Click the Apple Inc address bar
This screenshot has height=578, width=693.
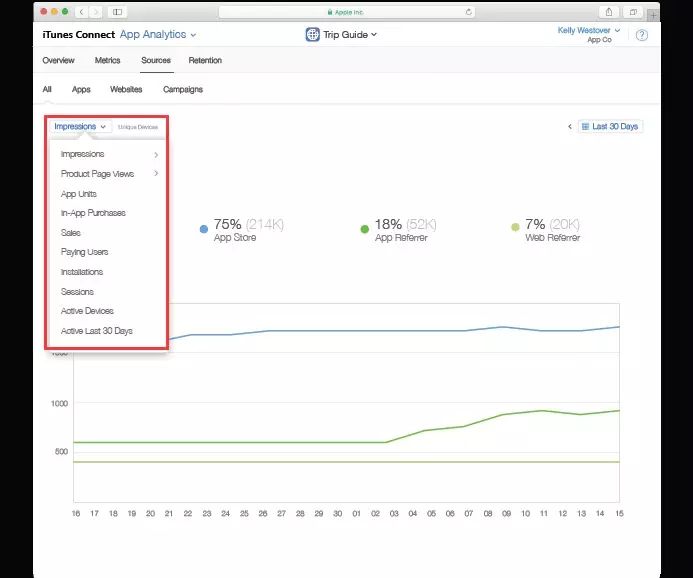click(x=347, y=12)
